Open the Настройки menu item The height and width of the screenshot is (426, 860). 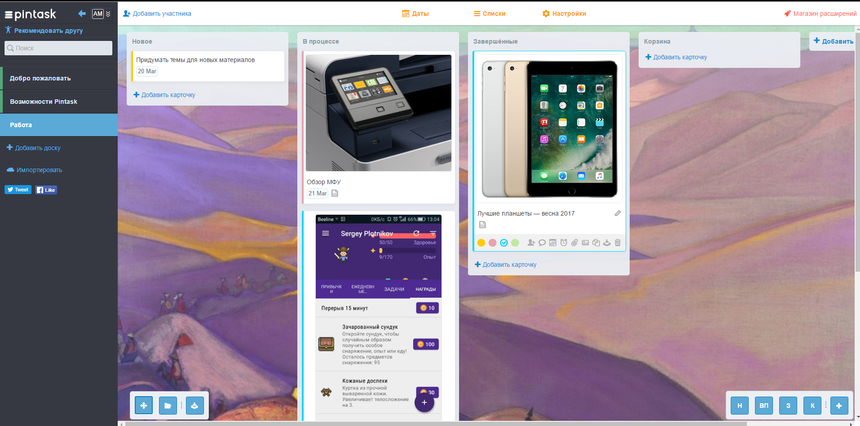coord(564,14)
